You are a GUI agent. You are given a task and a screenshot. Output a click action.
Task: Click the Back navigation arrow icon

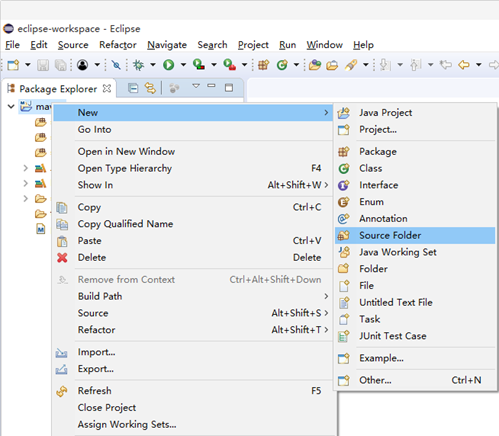click(x=464, y=64)
